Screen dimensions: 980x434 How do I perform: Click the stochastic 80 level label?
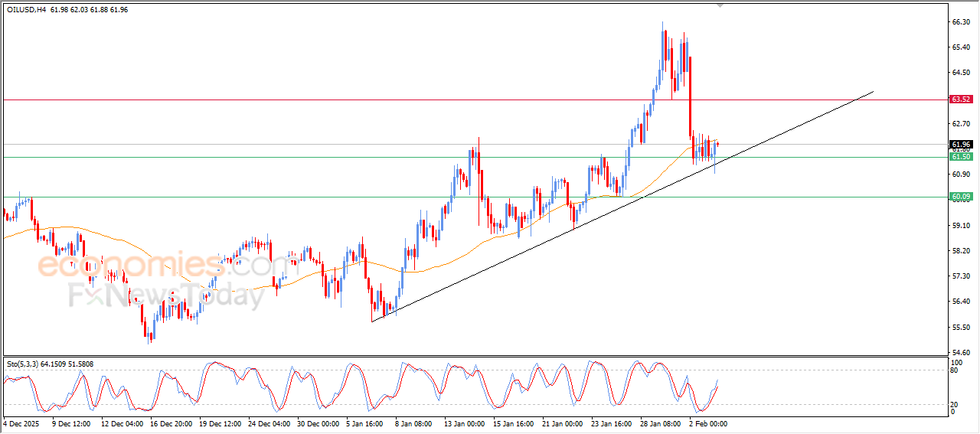tap(955, 370)
